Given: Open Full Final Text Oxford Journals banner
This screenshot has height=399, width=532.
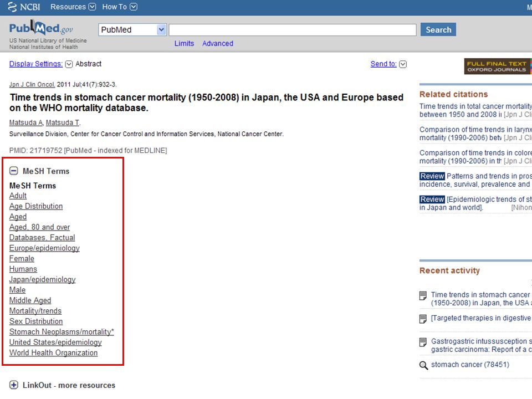Looking at the screenshot, I should (498, 66).
